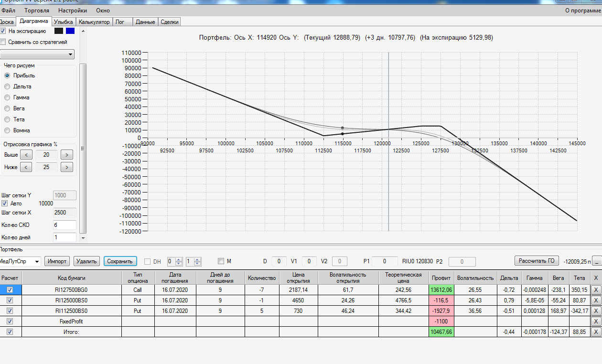Enable Сравнить со стратегией checkbox
Viewport: 602px width, 364px height.
(x=3, y=42)
